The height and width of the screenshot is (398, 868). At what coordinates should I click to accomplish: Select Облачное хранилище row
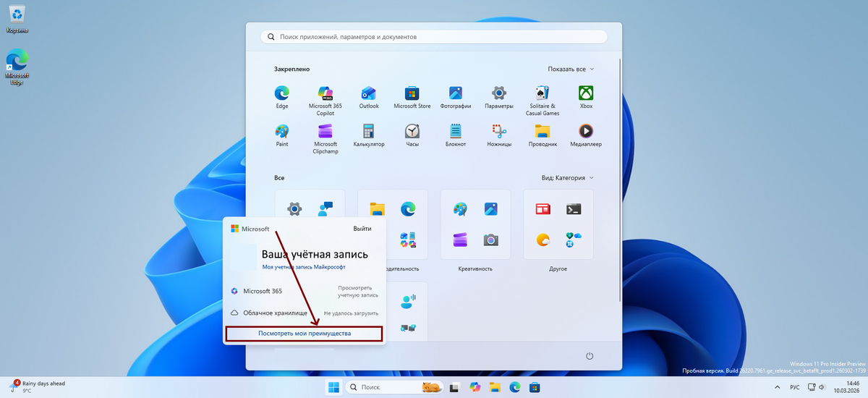(305, 313)
